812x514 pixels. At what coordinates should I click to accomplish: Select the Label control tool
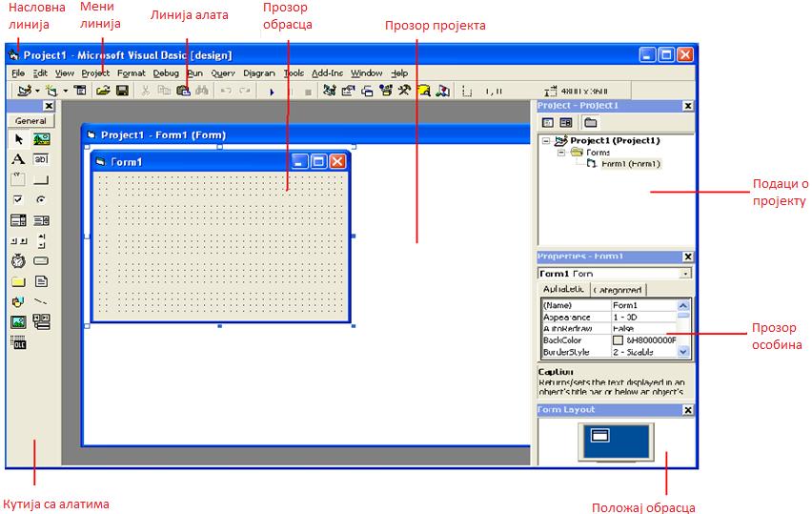pyautogui.click(x=18, y=159)
